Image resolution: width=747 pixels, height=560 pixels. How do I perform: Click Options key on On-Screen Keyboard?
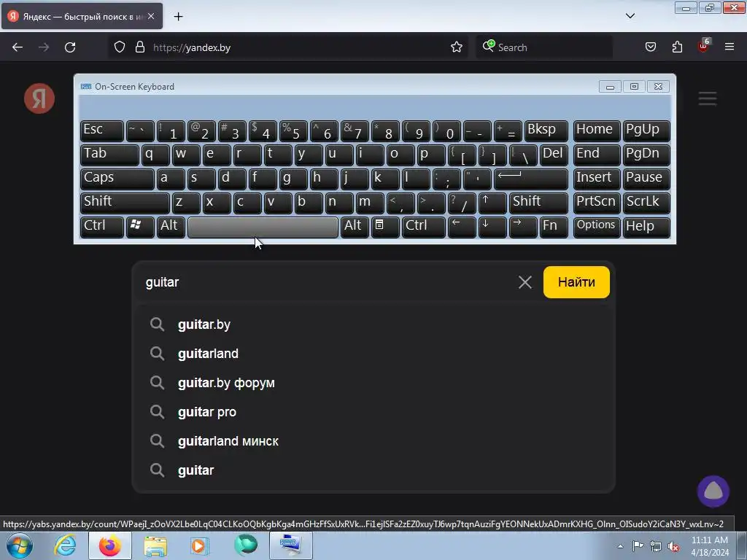pos(597,227)
